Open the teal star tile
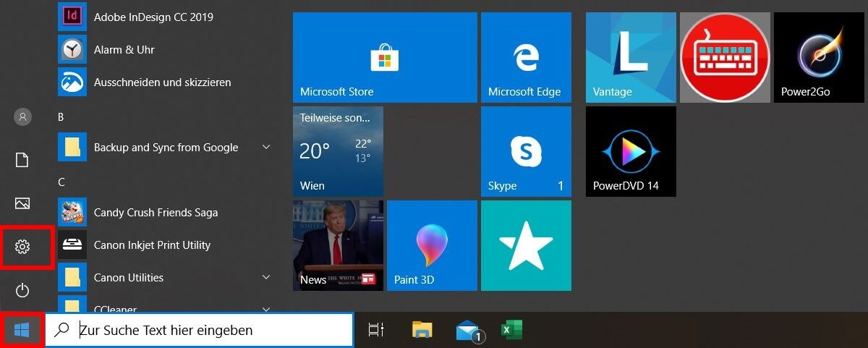This screenshot has width=868, height=348. point(526,245)
